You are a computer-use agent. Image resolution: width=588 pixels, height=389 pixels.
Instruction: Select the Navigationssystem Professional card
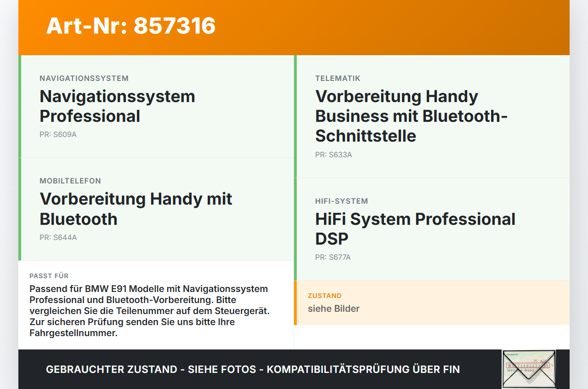(x=156, y=106)
